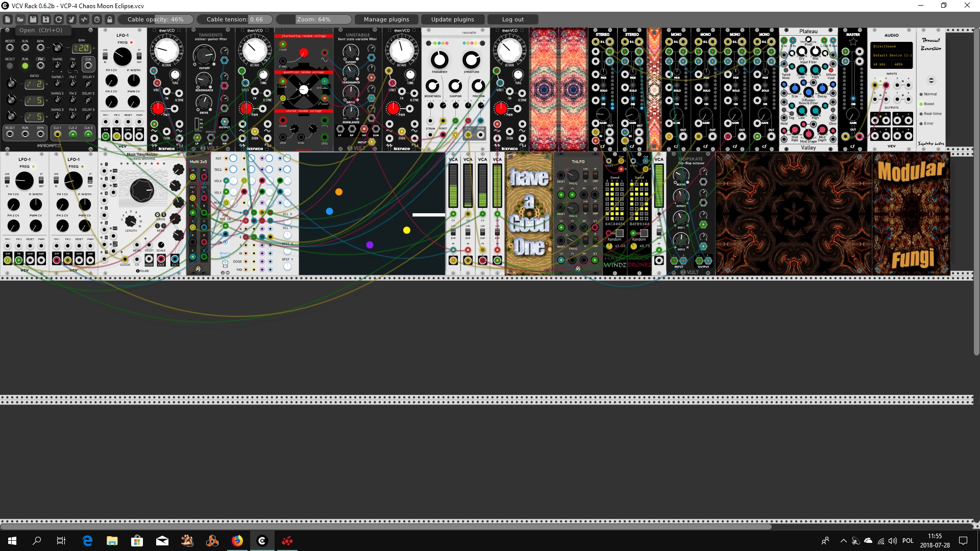Toggle the Thread Booster mode switch
This screenshot has width=980, height=551.
coord(931,81)
